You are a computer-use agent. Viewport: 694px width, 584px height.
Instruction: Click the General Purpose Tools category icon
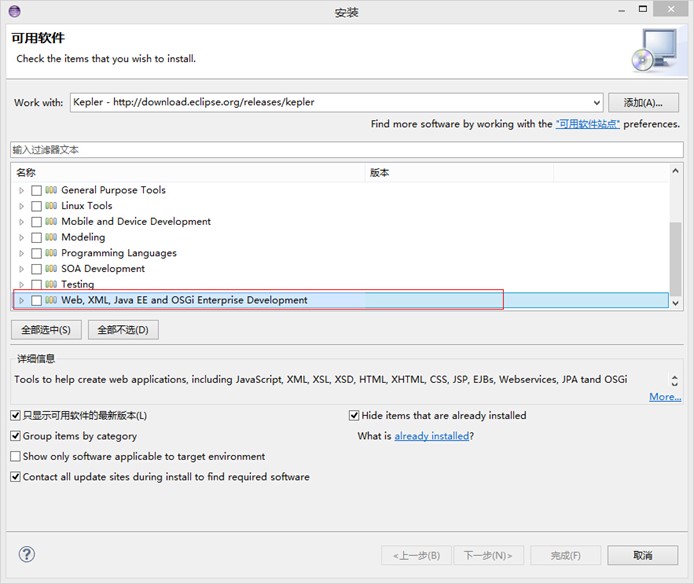tap(51, 190)
